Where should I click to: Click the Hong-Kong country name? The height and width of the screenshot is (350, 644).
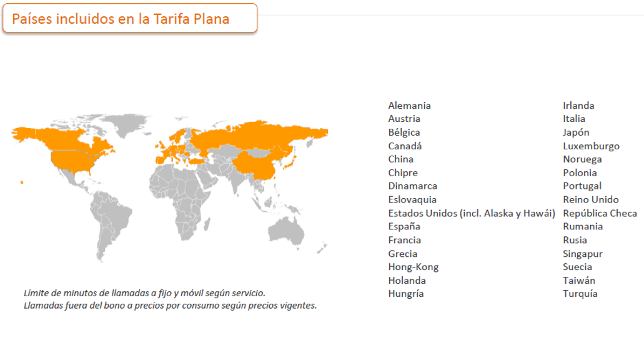[x=413, y=267]
